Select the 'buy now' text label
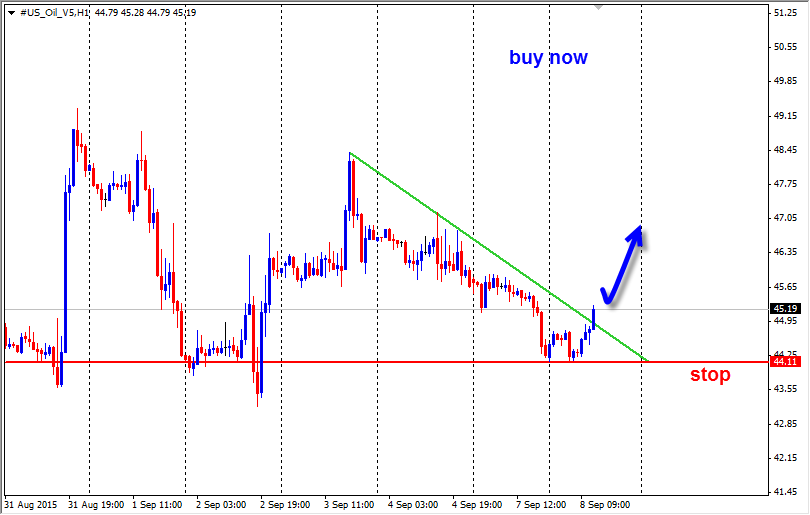810x515 pixels. click(548, 57)
